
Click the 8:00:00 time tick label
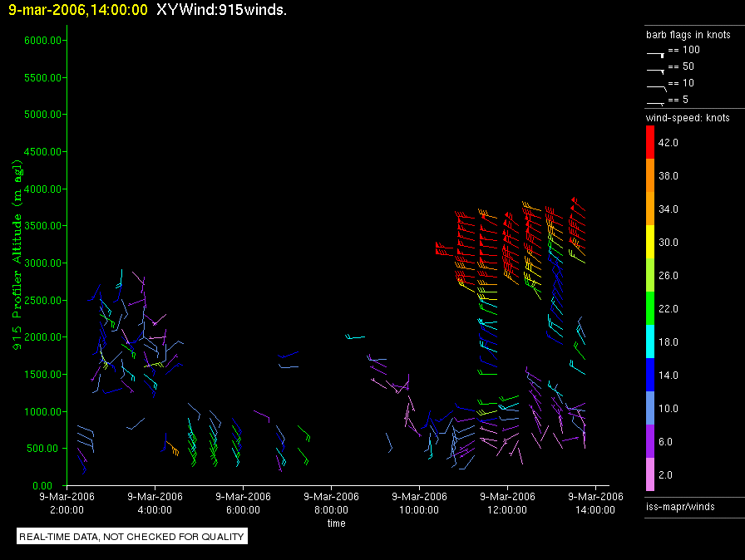331,510
